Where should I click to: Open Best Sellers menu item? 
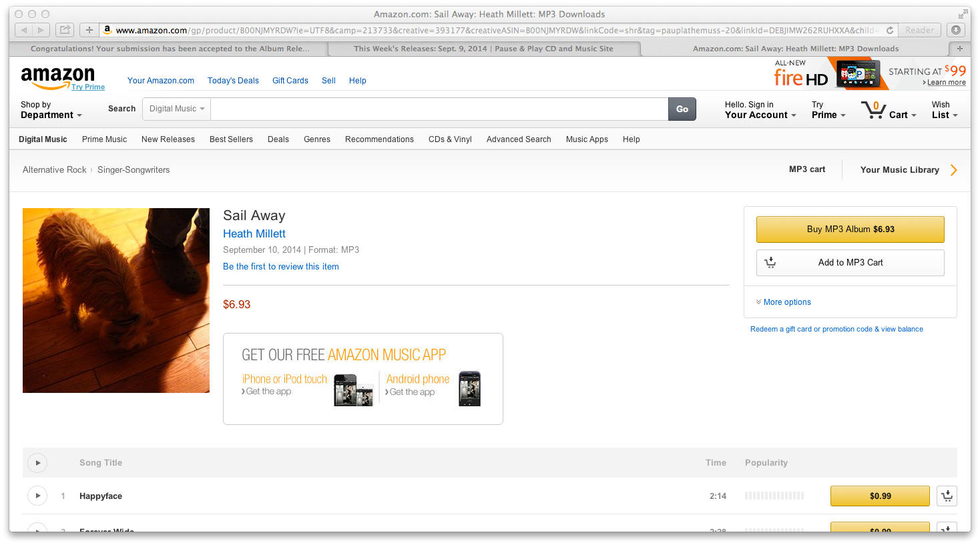coord(231,139)
